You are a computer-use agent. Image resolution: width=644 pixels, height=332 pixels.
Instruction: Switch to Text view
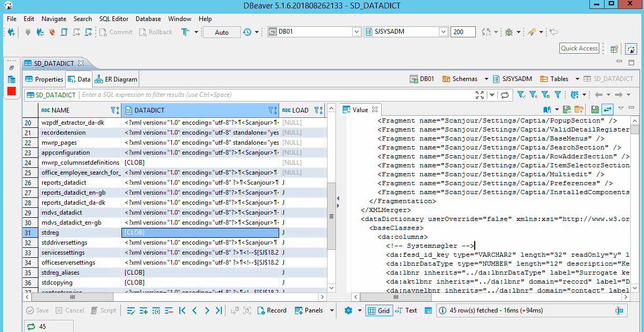406,310
